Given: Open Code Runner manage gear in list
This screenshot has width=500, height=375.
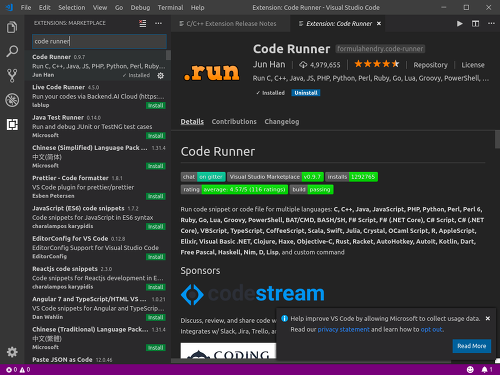Looking at the screenshot, I should pyautogui.click(x=160, y=75).
